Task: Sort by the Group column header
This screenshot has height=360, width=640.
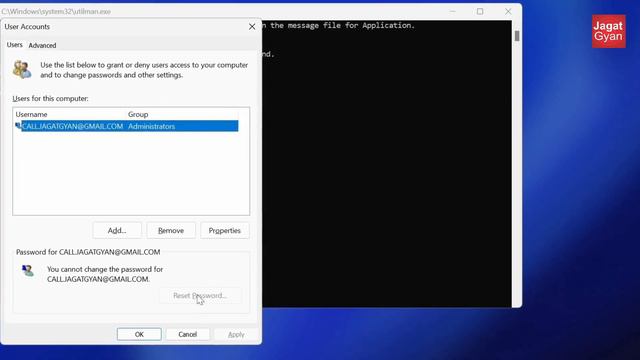Action: click(x=138, y=114)
